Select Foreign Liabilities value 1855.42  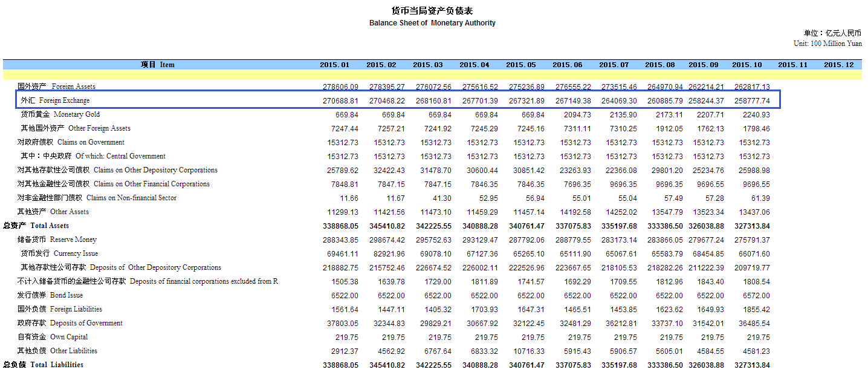coord(756,309)
